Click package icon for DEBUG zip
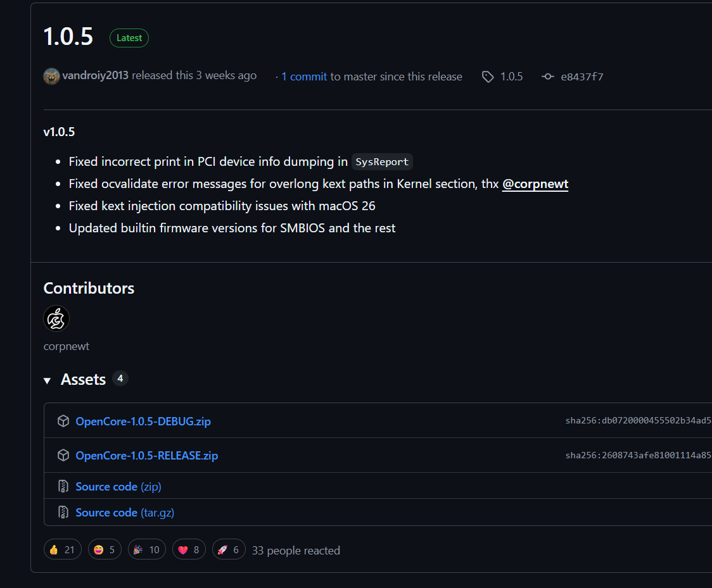Screen dimensions: 712x588 pyautogui.click(x=63, y=421)
